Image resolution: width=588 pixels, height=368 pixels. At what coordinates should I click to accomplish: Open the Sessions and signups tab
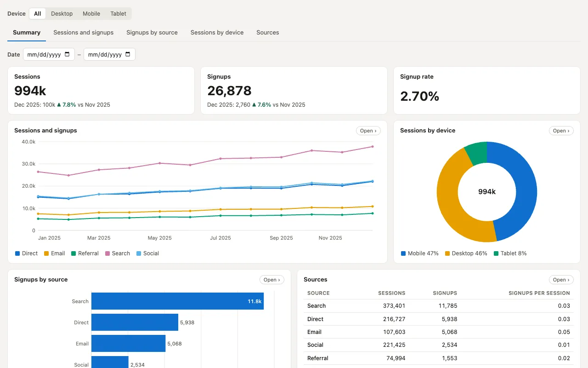[84, 33]
